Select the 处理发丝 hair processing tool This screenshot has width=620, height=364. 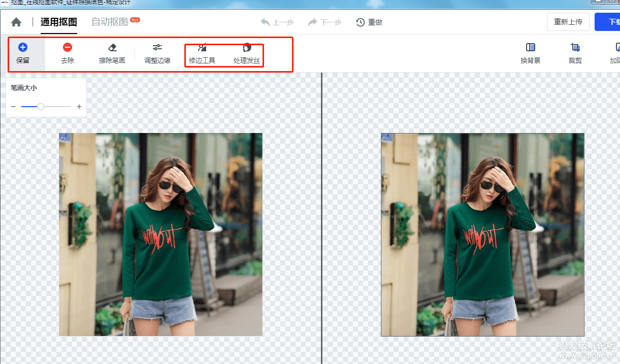(x=247, y=53)
